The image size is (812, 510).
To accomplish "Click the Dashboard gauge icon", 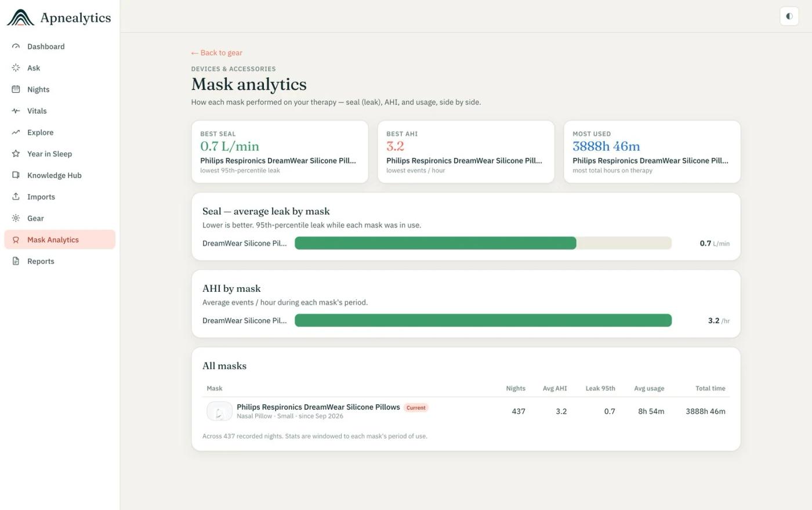I will pos(16,46).
